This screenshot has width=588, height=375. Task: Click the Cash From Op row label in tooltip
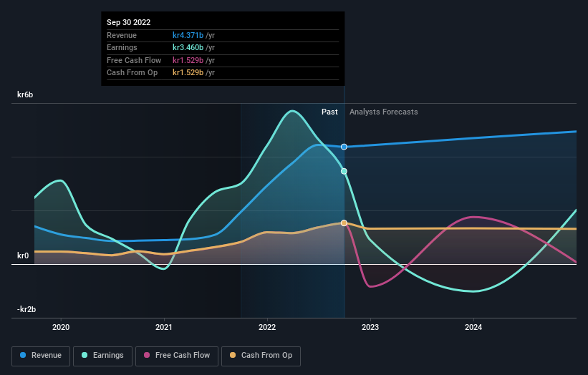(132, 73)
